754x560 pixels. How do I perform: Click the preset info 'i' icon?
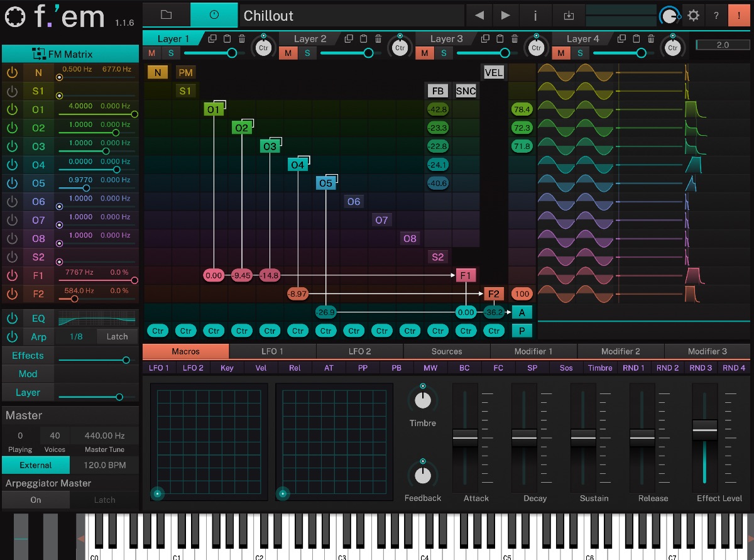click(x=535, y=16)
